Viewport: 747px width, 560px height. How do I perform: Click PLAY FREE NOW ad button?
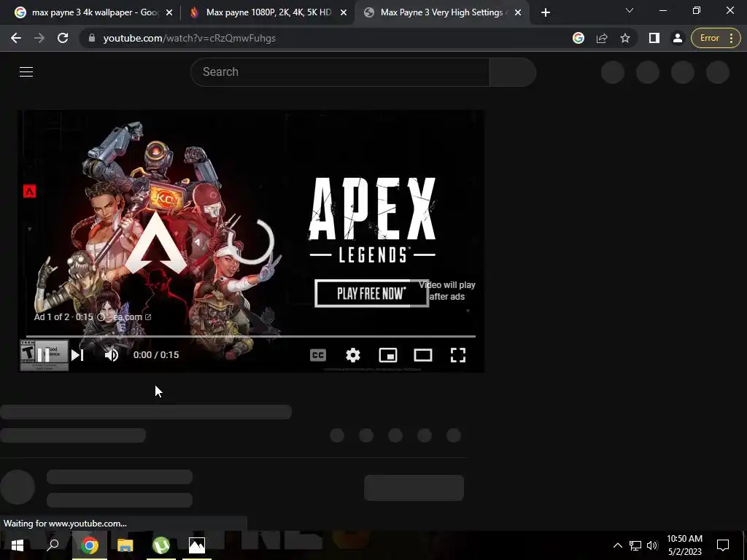pyautogui.click(x=371, y=293)
